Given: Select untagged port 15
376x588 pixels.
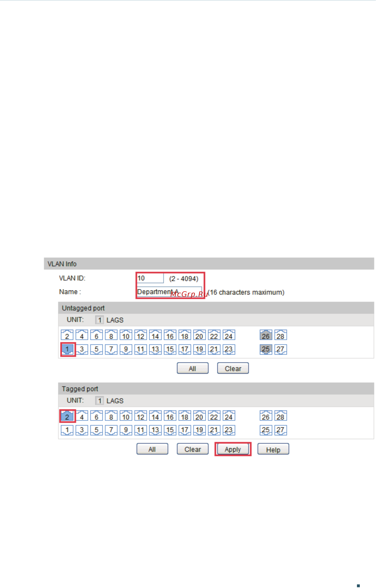Looking at the screenshot, I should (x=170, y=349).
